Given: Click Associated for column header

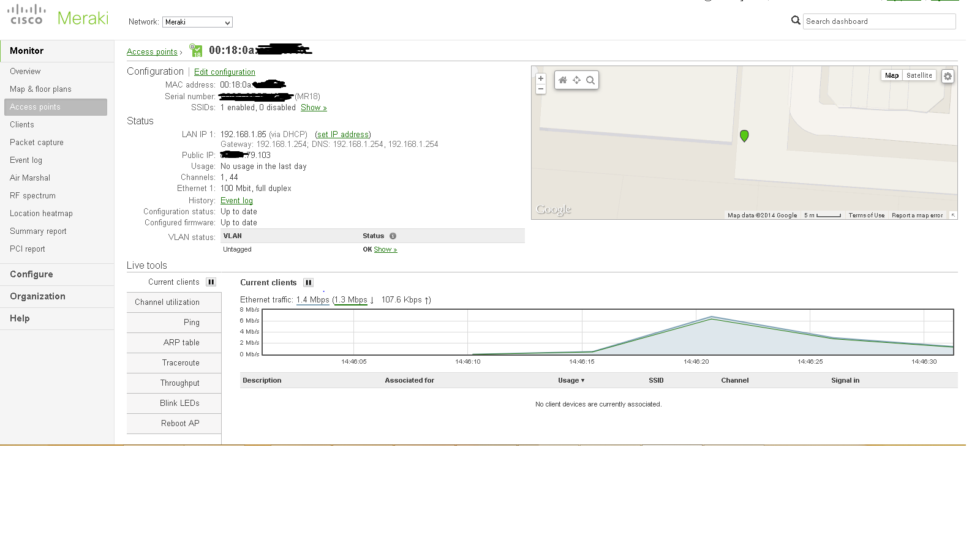Looking at the screenshot, I should coord(410,380).
